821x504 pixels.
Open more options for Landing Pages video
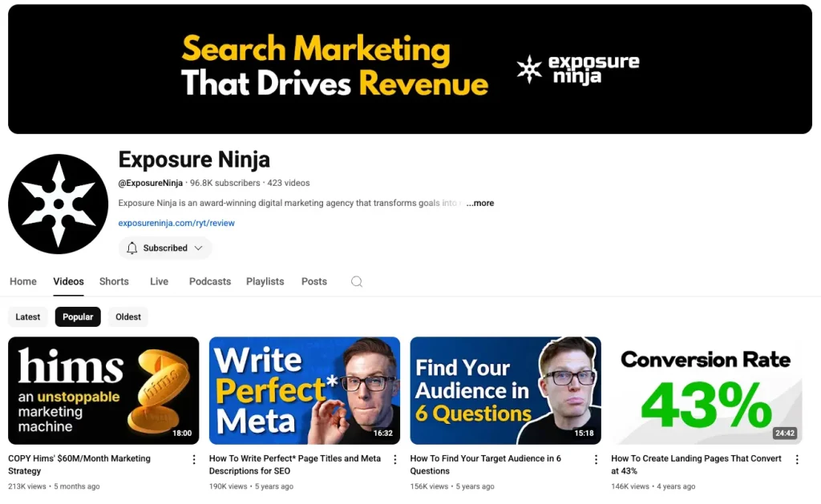tap(797, 459)
